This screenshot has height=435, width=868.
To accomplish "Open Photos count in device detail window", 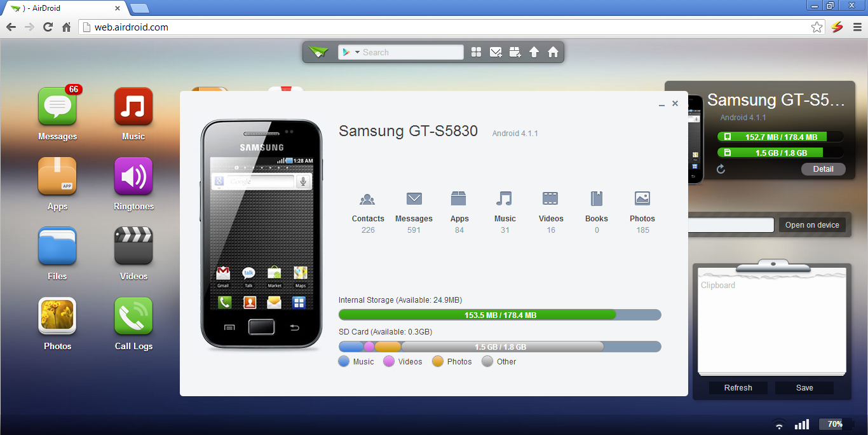I will pyautogui.click(x=642, y=212).
